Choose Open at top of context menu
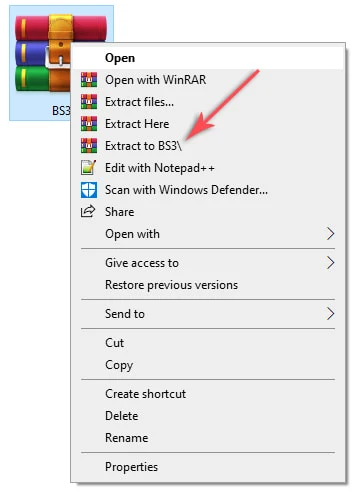Image resolution: width=362 pixels, height=504 pixels. (x=208, y=58)
